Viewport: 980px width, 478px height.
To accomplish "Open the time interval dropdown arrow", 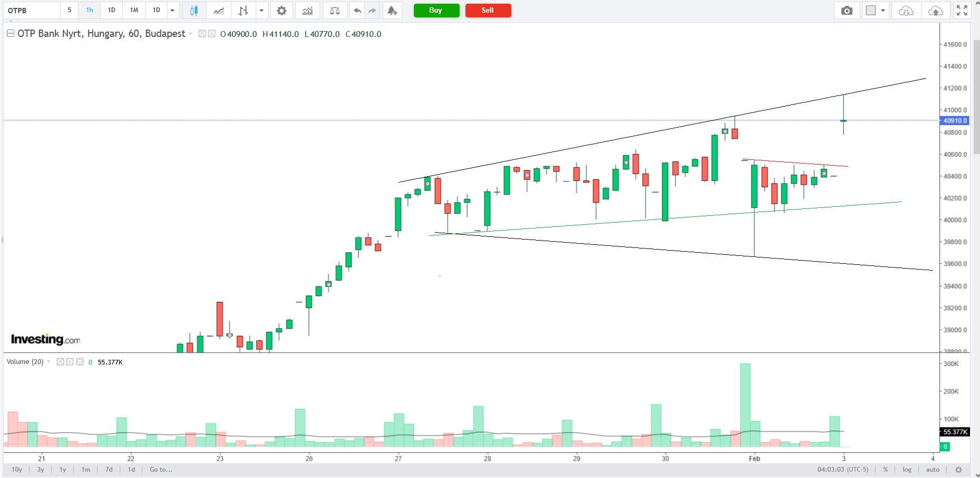I will click(172, 11).
